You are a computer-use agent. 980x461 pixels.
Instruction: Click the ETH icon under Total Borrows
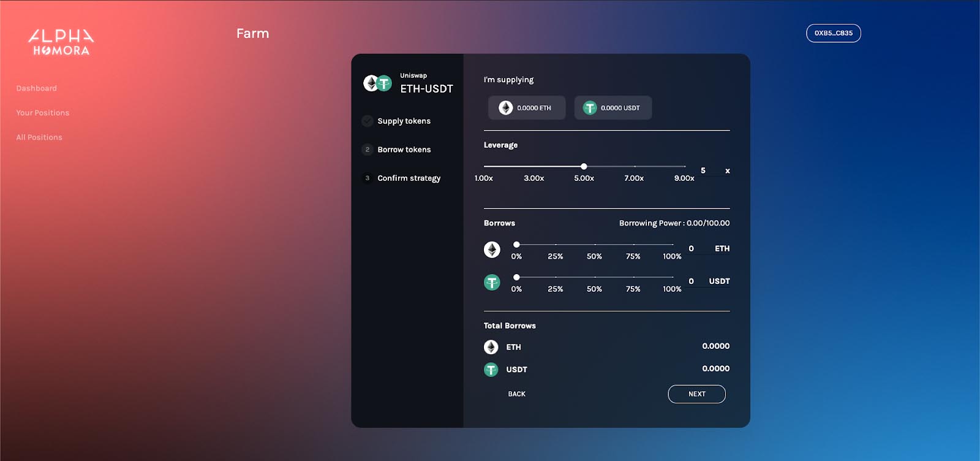point(491,347)
